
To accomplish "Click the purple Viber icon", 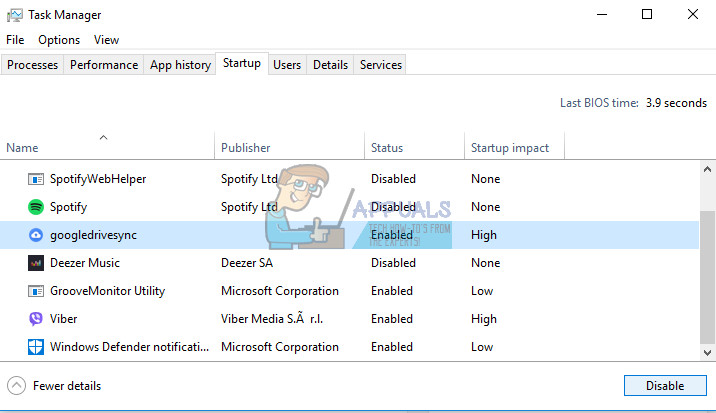I will coord(35,319).
